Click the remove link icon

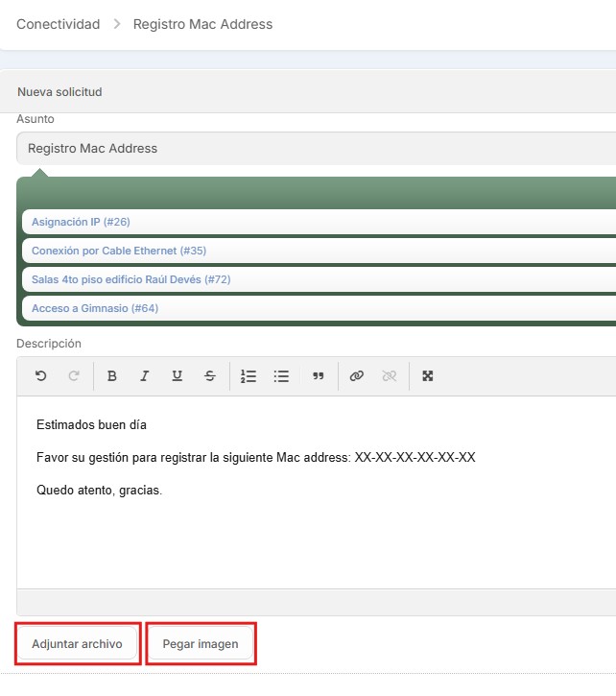(390, 376)
